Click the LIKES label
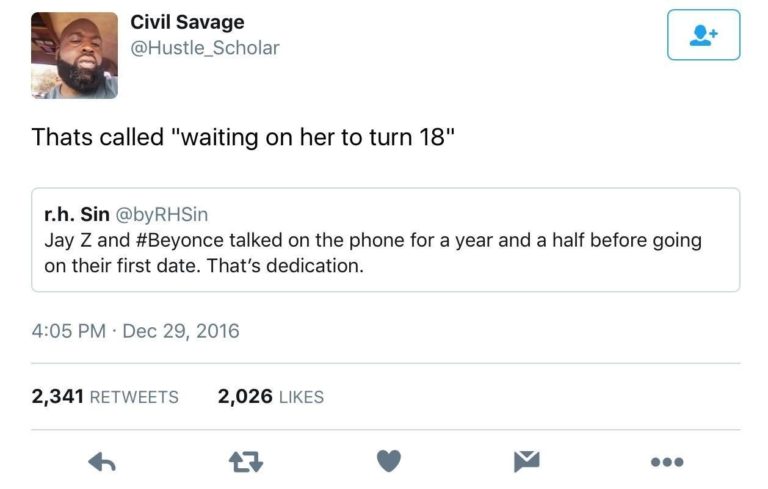 301,397
